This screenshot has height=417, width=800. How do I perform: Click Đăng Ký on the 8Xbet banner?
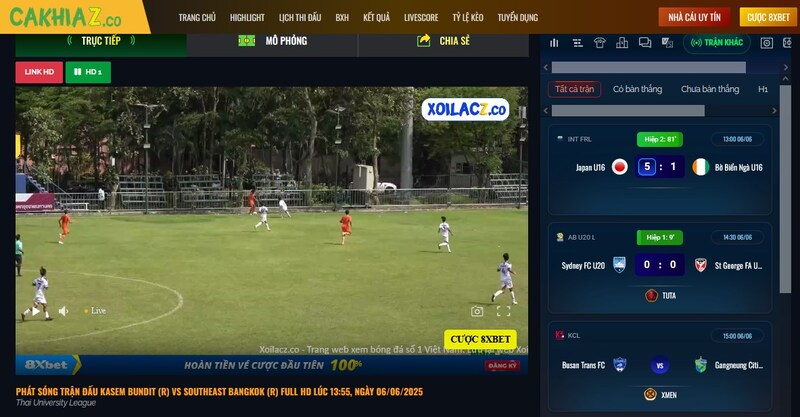502,365
